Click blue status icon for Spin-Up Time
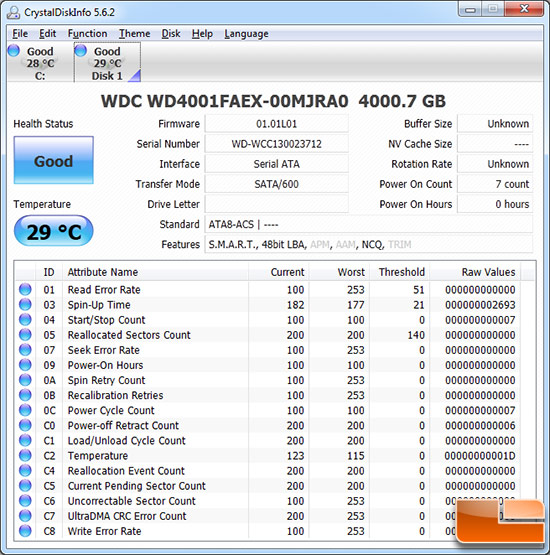 25,304
